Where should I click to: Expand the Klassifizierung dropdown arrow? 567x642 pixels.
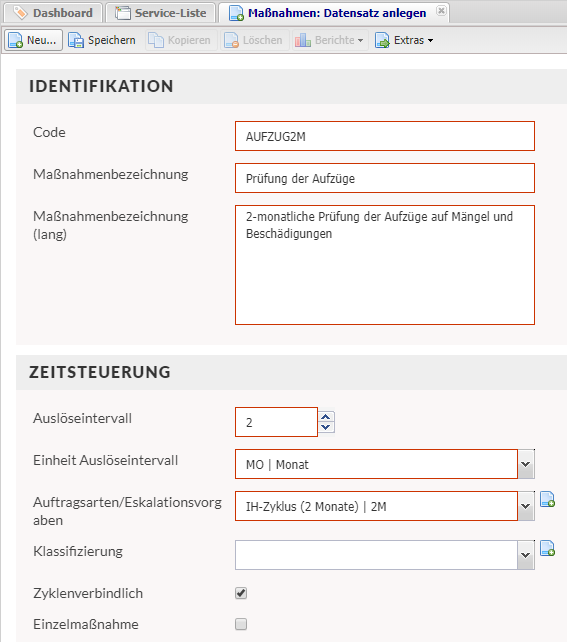pos(526,555)
